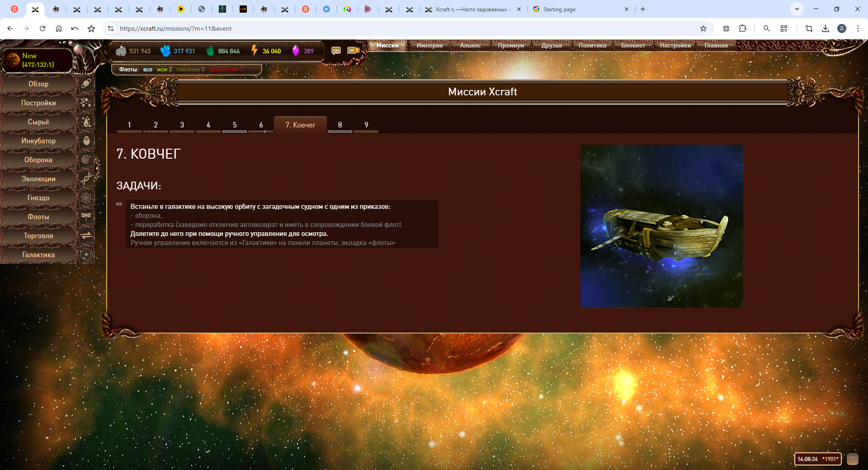The image size is (868, 470).
Task: Show все fleets filter
Action: click(147, 70)
